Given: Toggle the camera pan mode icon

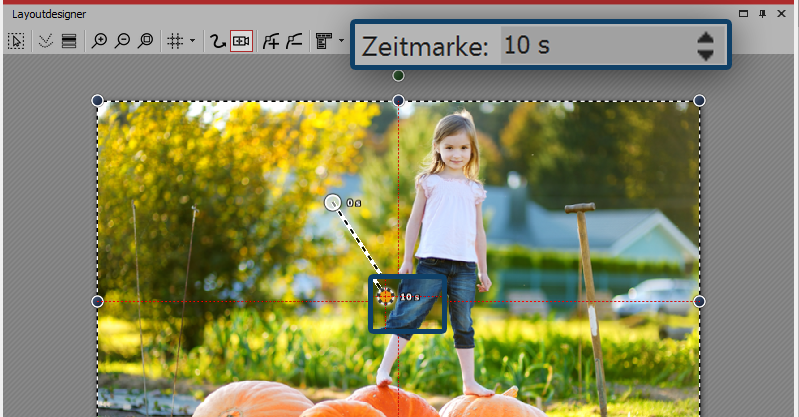Looking at the screenshot, I should click(x=241, y=41).
